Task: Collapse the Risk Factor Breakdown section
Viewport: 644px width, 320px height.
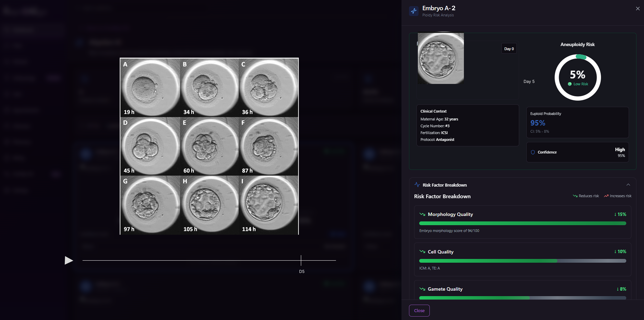Action: point(628,185)
